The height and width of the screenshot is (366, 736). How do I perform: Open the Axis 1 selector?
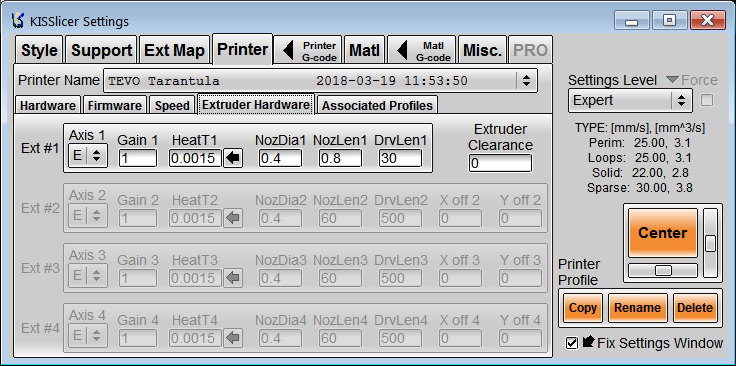88,156
